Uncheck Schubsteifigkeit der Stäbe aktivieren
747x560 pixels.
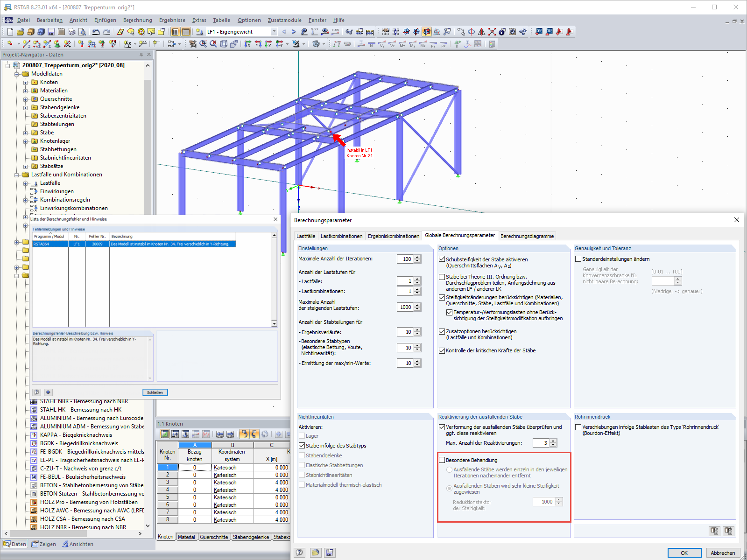(x=442, y=259)
